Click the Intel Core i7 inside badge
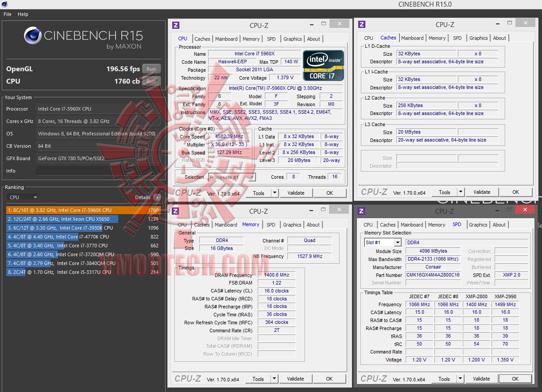Viewport: 542px width, 392px height. (x=323, y=65)
